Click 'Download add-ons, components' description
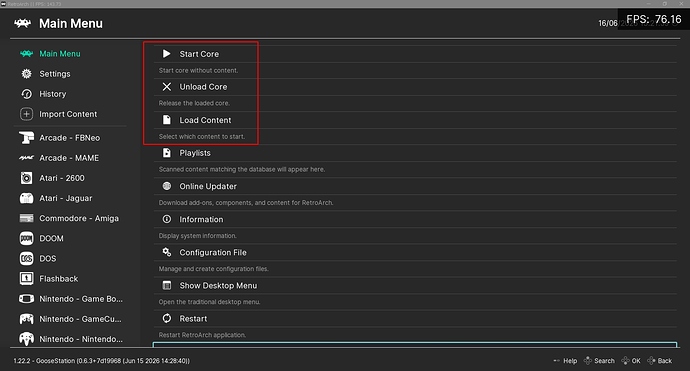The height and width of the screenshot is (371, 690). pos(246,203)
